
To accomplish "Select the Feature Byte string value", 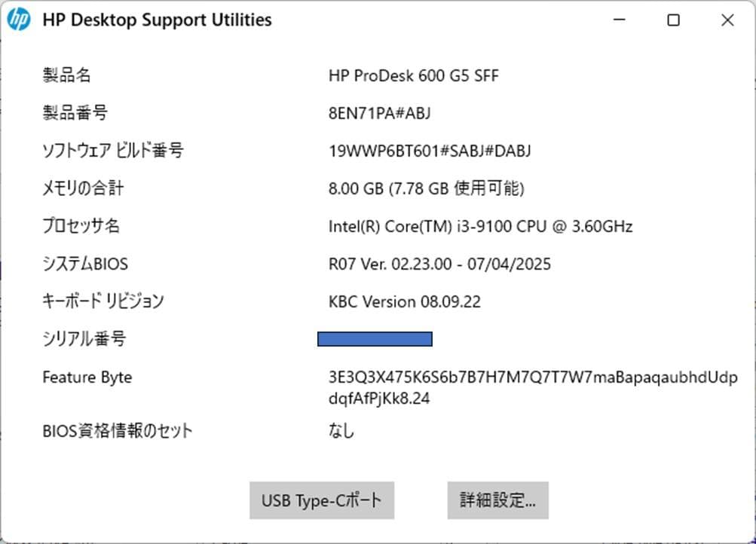I will (x=534, y=377).
